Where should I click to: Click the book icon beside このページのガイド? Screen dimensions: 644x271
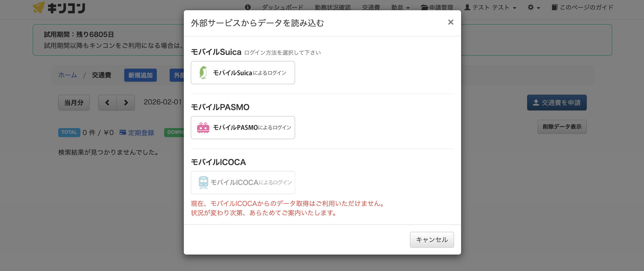tap(554, 7)
